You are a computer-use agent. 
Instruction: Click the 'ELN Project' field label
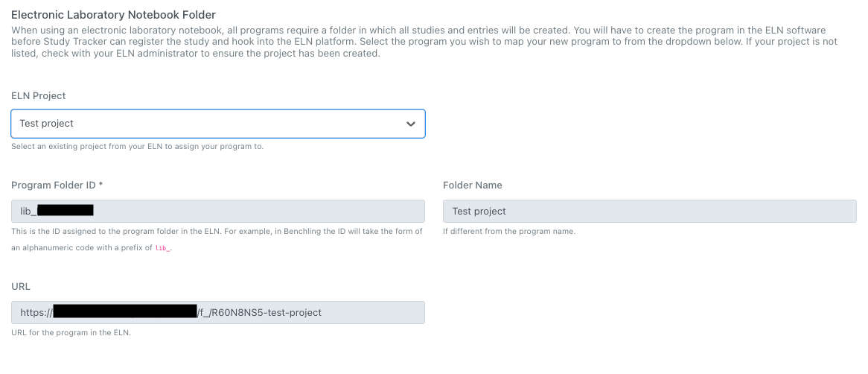pos(39,96)
